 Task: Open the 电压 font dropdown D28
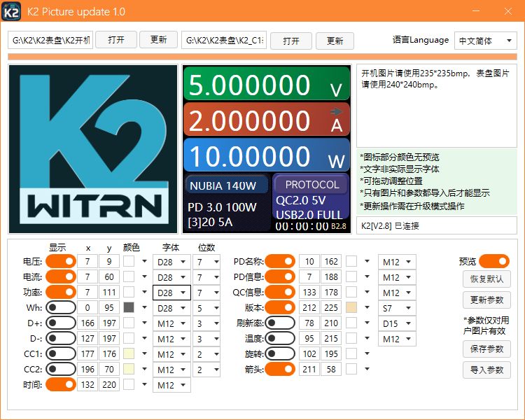(171, 262)
